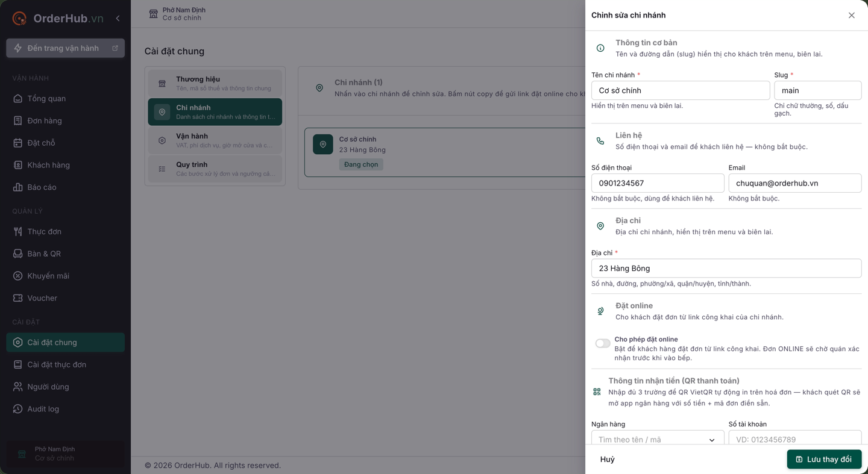
Task: Click the Địa chỉ input with 23 Hàng Bông
Action: click(x=726, y=268)
